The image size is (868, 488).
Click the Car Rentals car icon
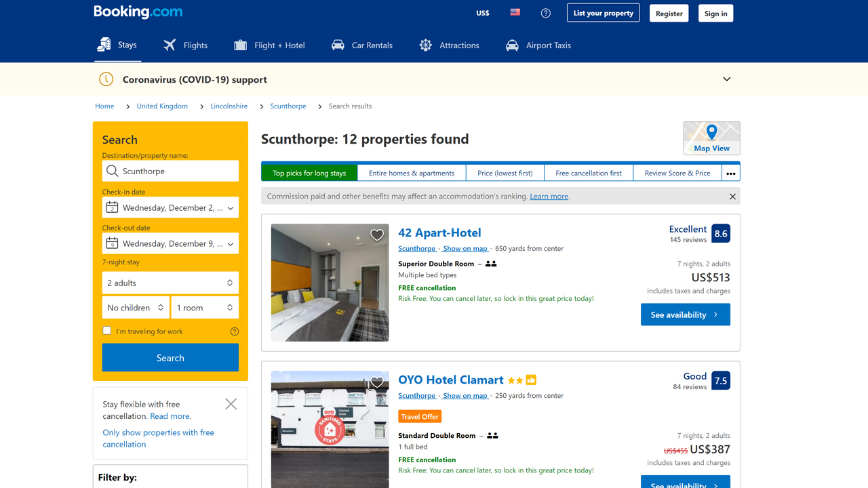click(338, 45)
